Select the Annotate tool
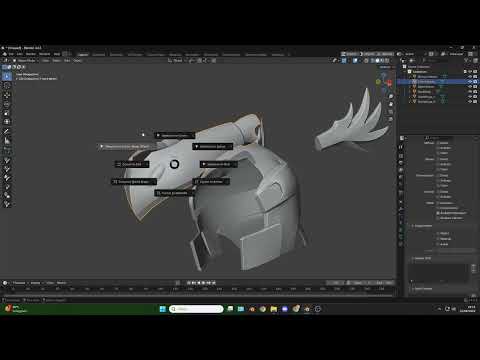This screenshot has height=360, width=480. pyautogui.click(x=7, y=131)
